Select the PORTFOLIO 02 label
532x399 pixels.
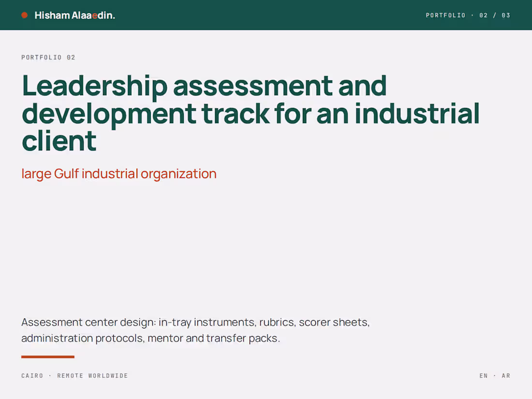(x=48, y=58)
